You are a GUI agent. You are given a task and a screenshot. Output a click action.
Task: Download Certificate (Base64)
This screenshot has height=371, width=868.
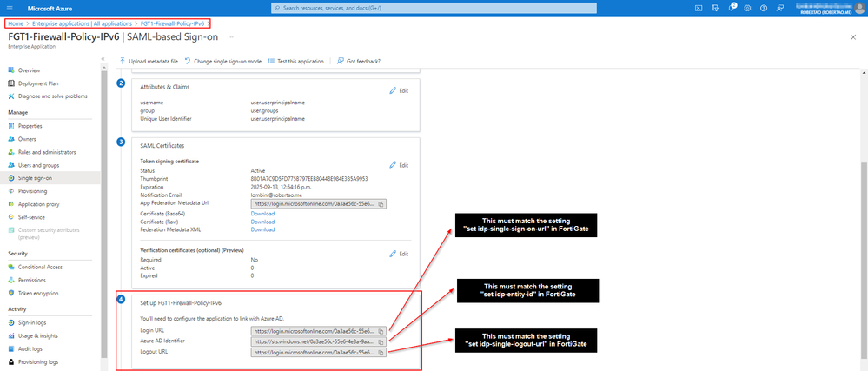(x=262, y=213)
